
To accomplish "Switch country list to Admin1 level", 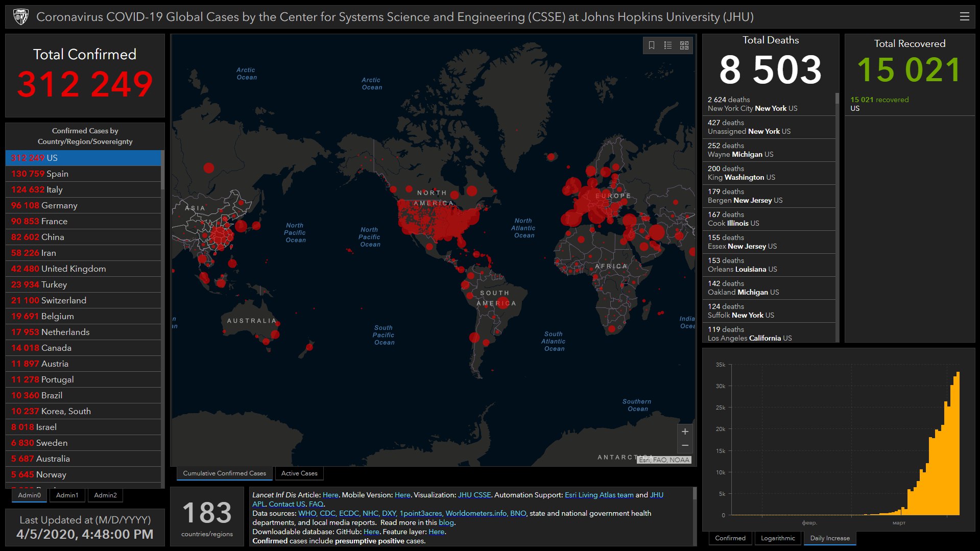I will 67,495.
